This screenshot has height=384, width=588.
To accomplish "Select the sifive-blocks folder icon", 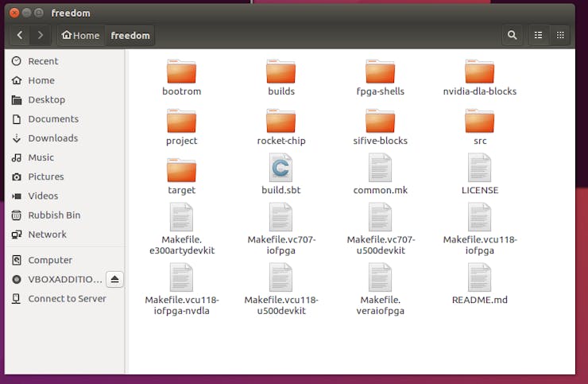I will [381, 121].
